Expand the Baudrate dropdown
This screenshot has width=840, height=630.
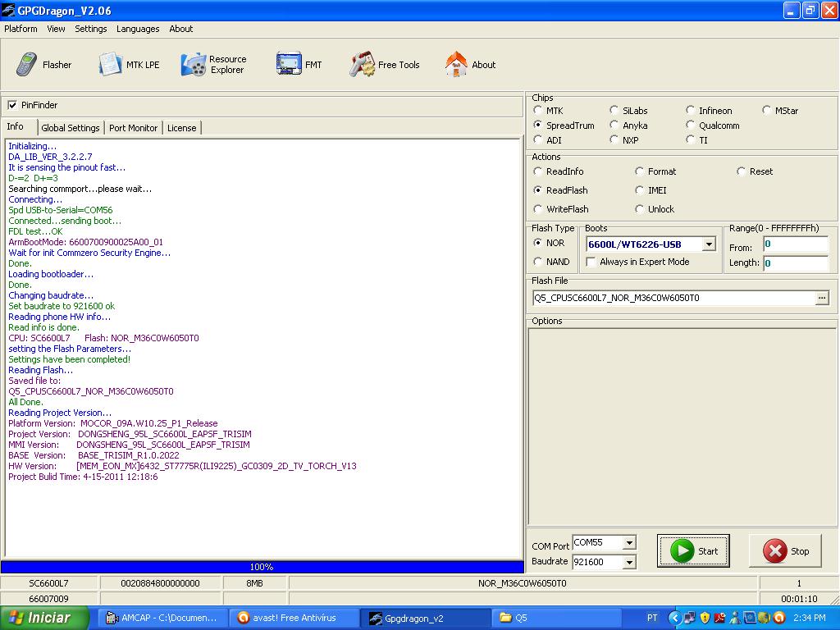[x=630, y=562]
